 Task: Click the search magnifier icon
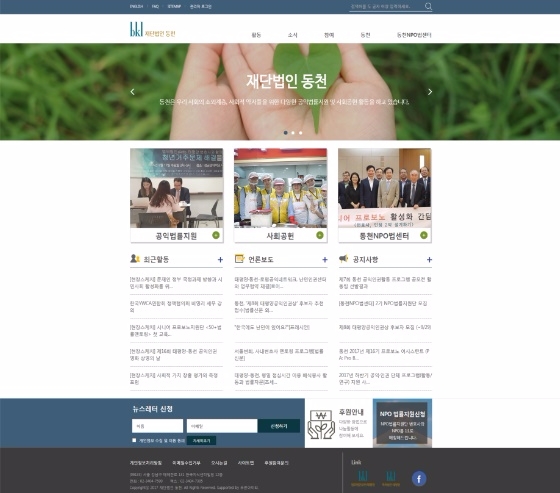tap(428, 6)
